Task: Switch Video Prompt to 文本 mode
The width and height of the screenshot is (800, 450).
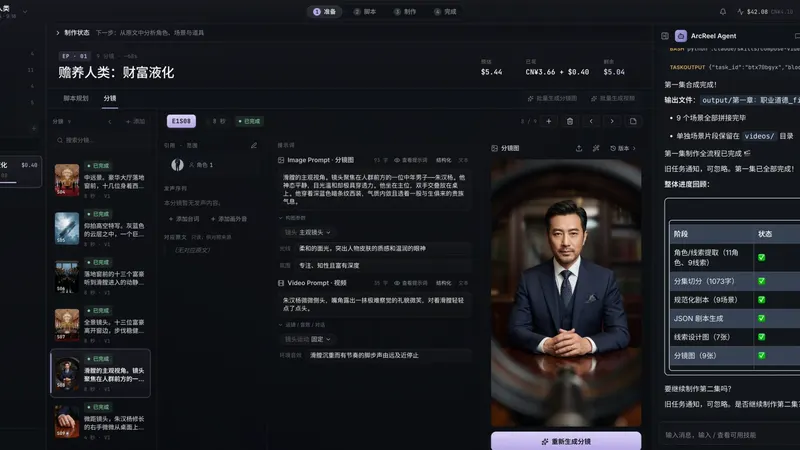Action: 463,283
